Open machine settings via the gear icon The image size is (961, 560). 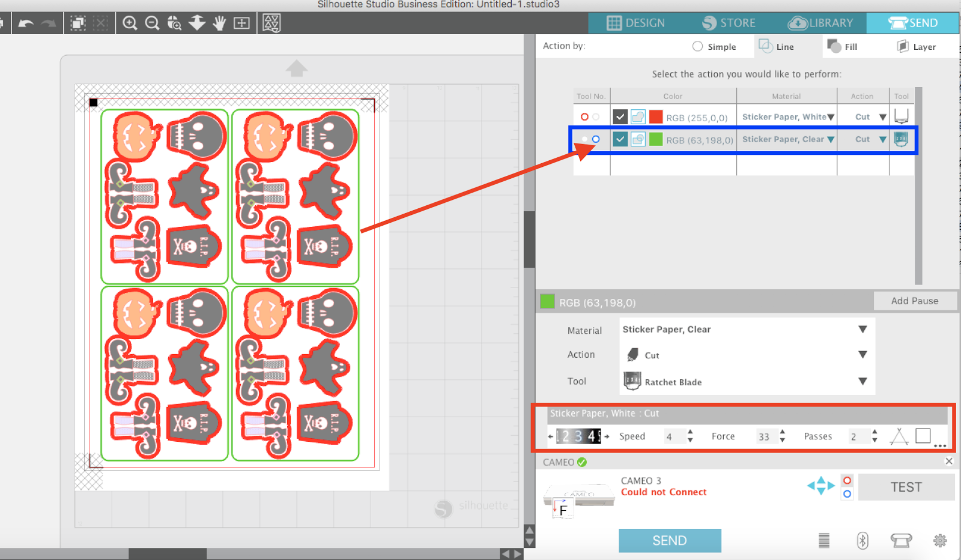click(940, 540)
